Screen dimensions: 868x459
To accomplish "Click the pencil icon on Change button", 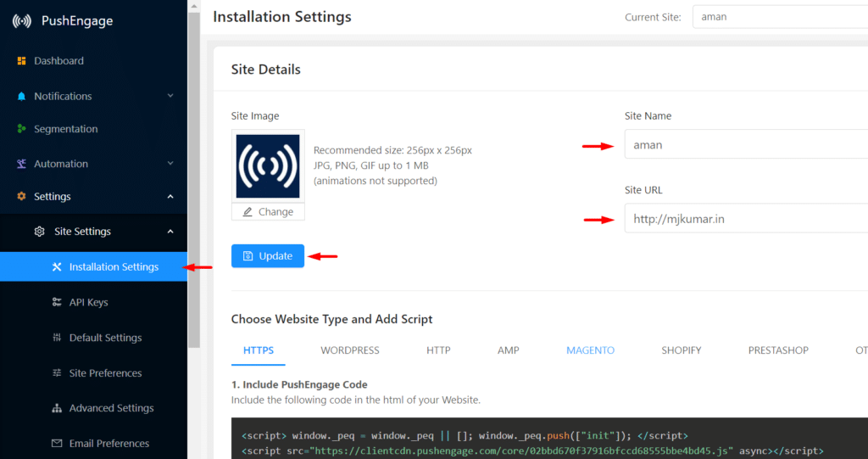I will (248, 212).
